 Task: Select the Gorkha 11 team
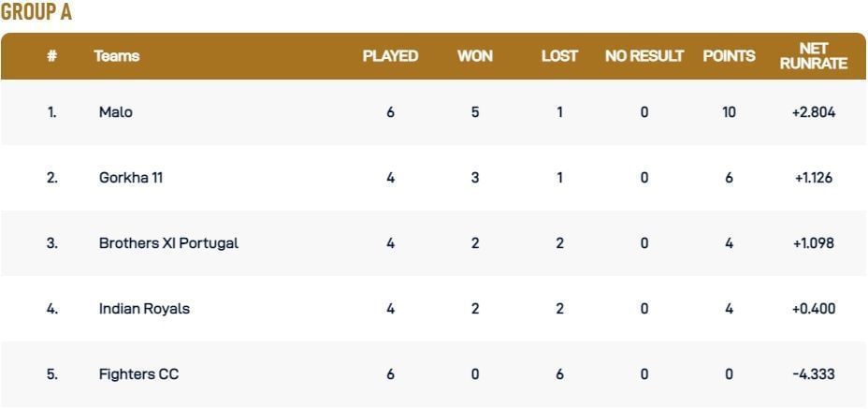(131, 178)
